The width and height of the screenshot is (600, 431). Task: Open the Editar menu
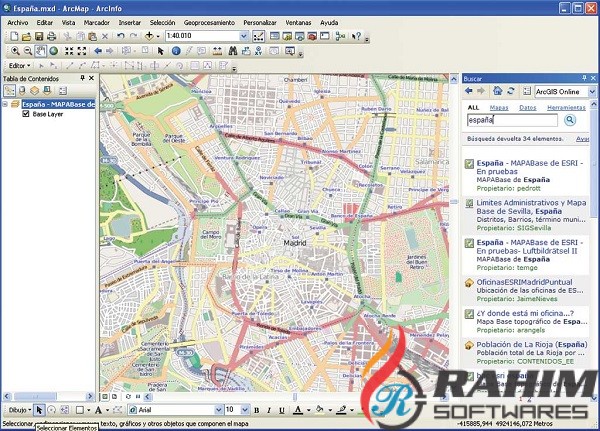pos(45,23)
